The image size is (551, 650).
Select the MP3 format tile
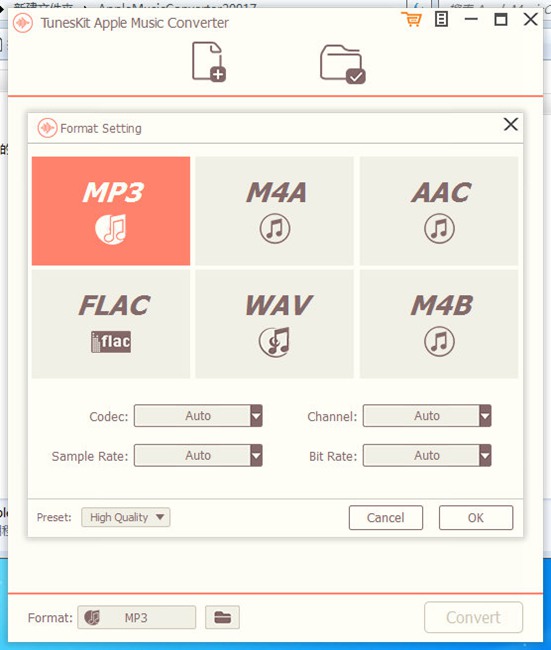tap(111, 211)
